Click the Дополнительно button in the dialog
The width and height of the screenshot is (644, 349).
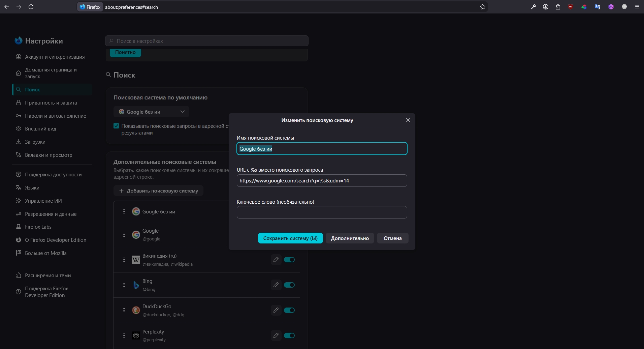[350, 238]
